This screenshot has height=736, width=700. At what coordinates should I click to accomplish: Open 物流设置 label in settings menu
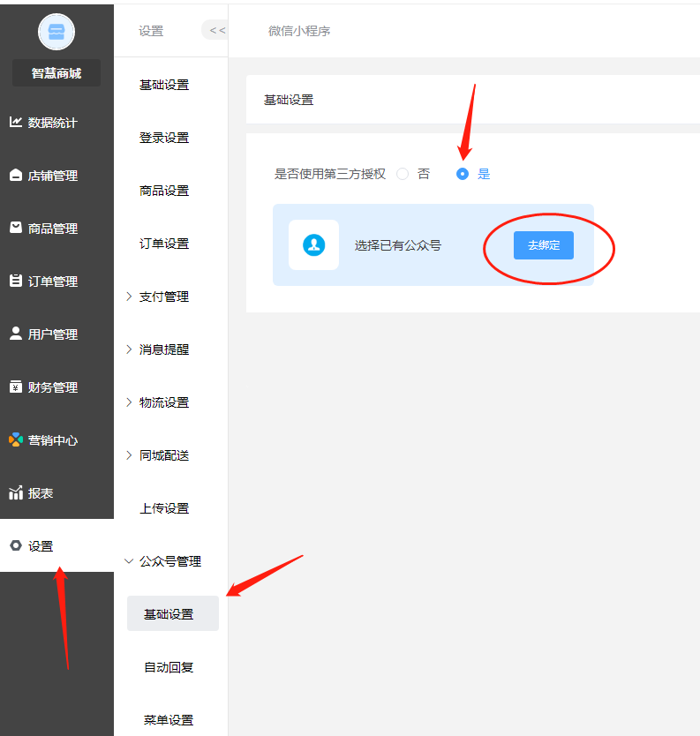pyautogui.click(x=164, y=402)
